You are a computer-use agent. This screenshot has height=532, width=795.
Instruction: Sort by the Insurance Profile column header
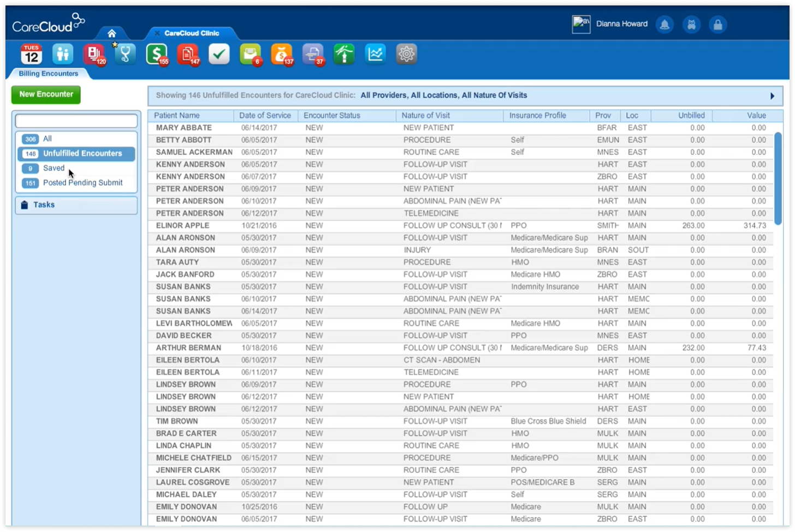click(547, 116)
